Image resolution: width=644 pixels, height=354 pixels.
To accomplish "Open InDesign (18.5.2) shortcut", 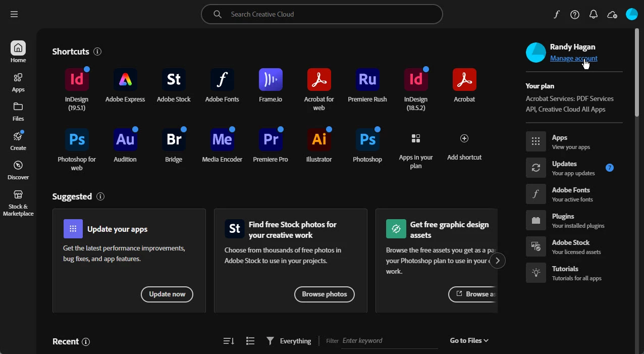I will (x=416, y=79).
